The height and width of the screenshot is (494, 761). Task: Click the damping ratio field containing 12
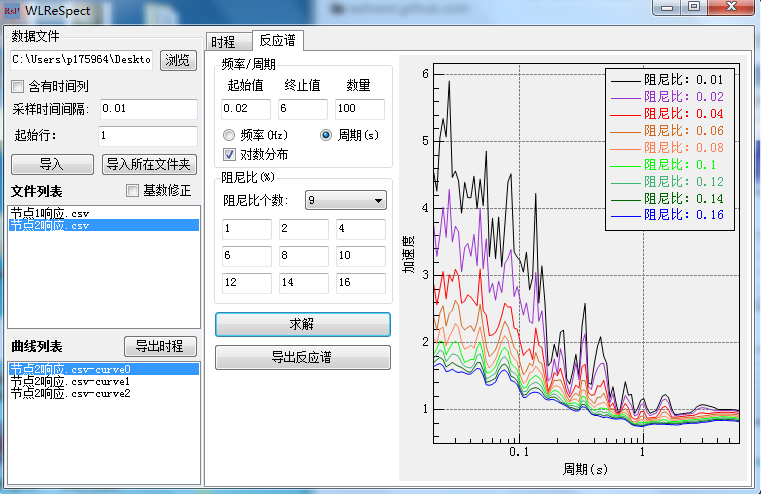point(247,283)
